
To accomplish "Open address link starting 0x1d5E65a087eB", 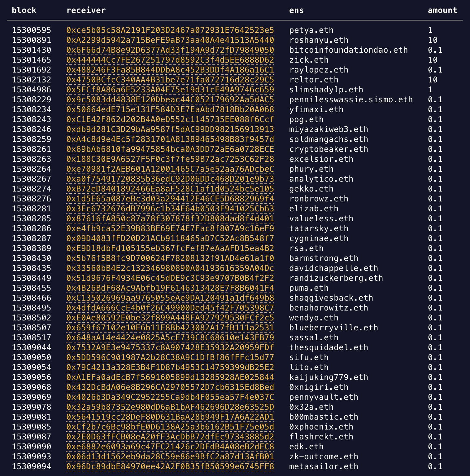I will click(x=170, y=199).
